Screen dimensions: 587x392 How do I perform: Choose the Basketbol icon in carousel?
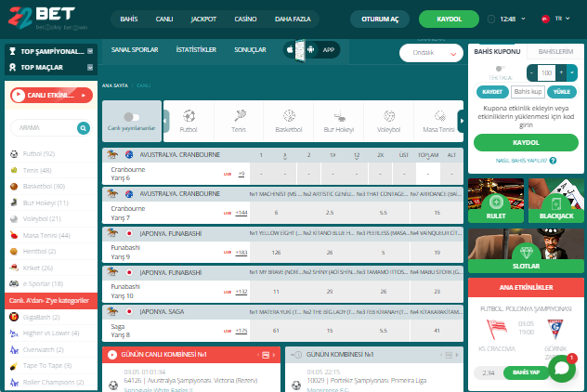[289, 117]
